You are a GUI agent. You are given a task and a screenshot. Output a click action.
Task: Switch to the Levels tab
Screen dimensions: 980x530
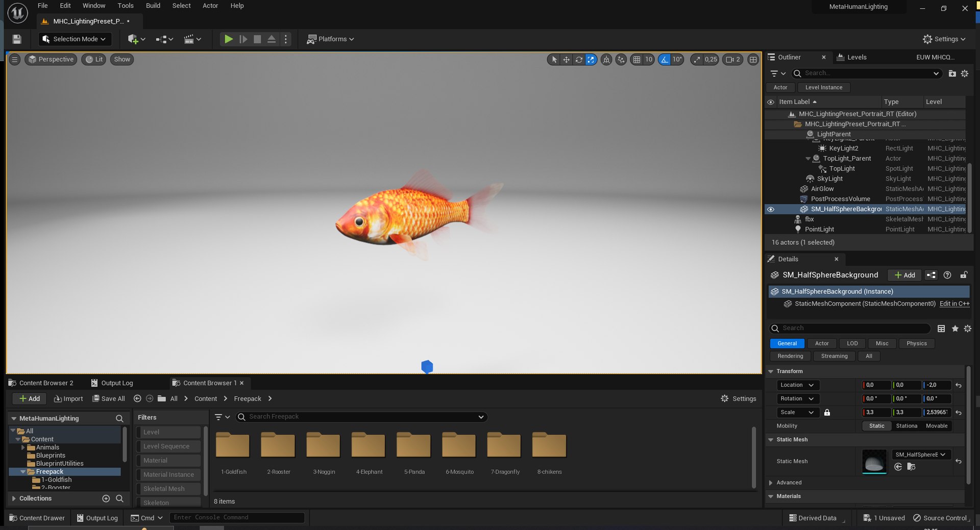coord(851,57)
